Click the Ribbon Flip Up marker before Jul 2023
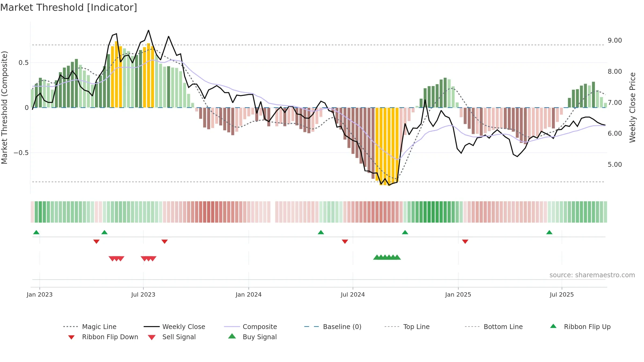 104,232
